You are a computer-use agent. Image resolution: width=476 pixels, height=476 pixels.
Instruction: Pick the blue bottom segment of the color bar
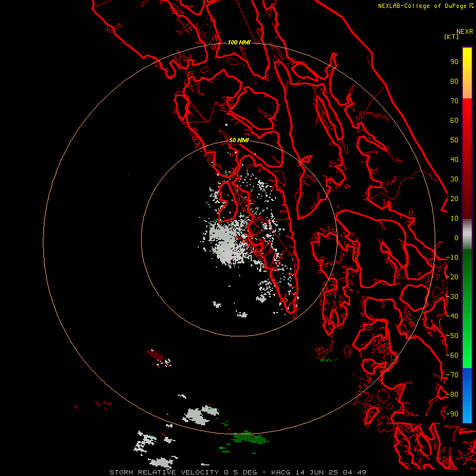click(467, 395)
